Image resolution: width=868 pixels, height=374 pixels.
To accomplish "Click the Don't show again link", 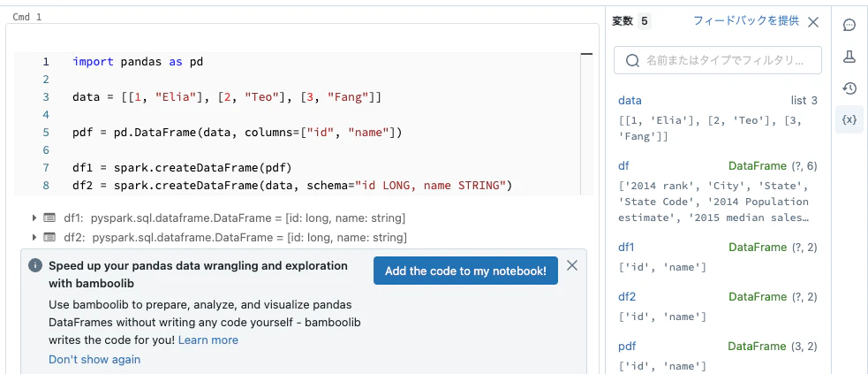I will (94, 359).
